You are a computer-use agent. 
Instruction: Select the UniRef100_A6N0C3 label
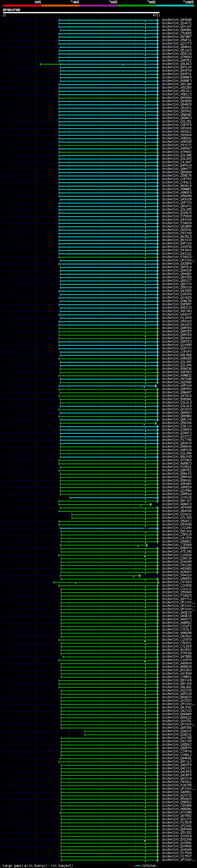177,504
